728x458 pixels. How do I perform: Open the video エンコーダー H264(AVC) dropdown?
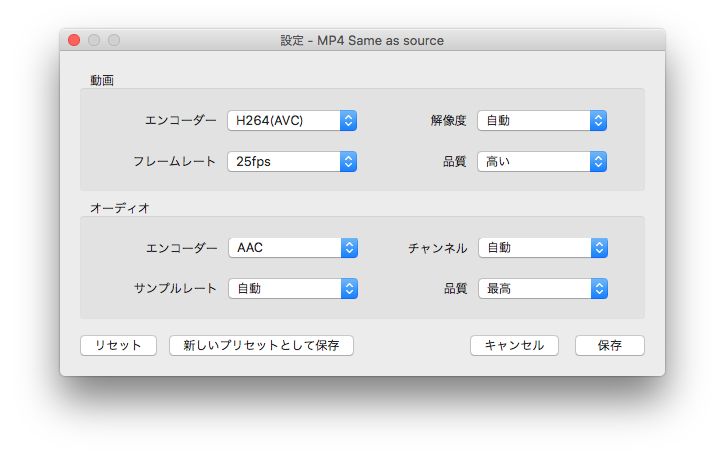[292, 121]
